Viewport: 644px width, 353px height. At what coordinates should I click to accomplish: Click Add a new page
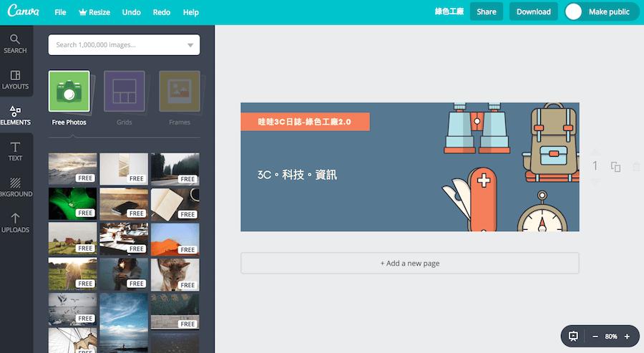(x=409, y=263)
